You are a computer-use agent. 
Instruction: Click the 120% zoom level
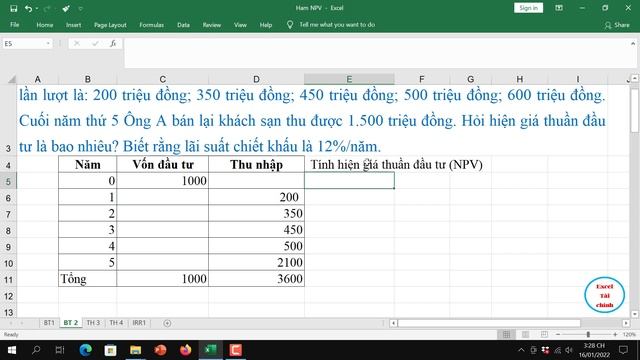(x=629, y=335)
